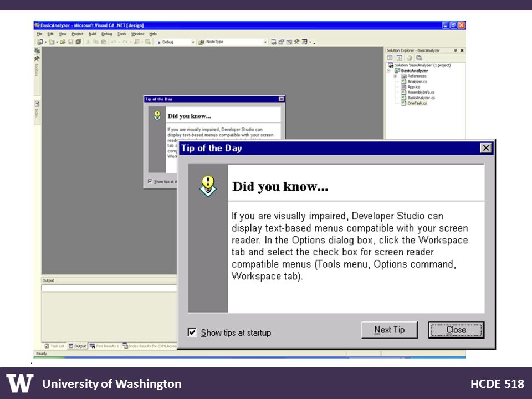Image resolution: width=532 pixels, height=399 pixels.
Task: Toggle the small dialog's Show tips checkbox
Action: pos(150,182)
